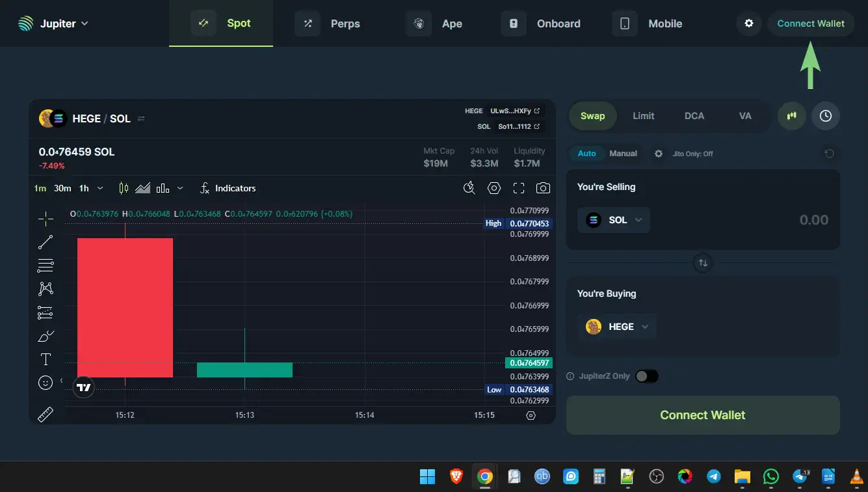The width and height of the screenshot is (868, 492).
Task: Select the trend line drawing tool
Action: click(x=46, y=242)
